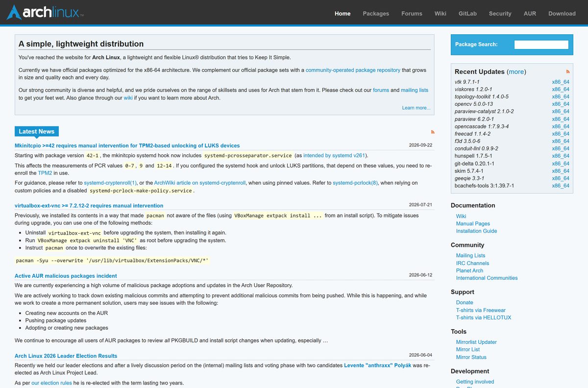The height and width of the screenshot is (388, 588).
Task: Open the opencascade 1:7.9.3-4 package
Action: (482, 126)
